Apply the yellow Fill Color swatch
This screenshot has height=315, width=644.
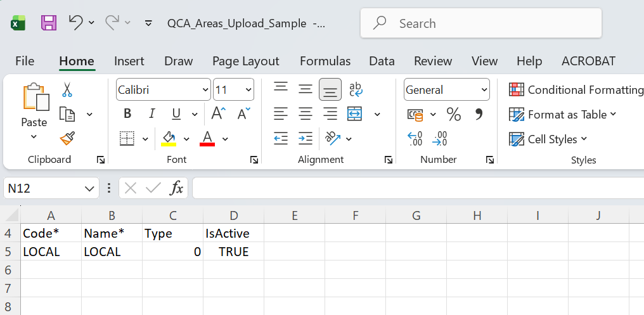(169, 138)
